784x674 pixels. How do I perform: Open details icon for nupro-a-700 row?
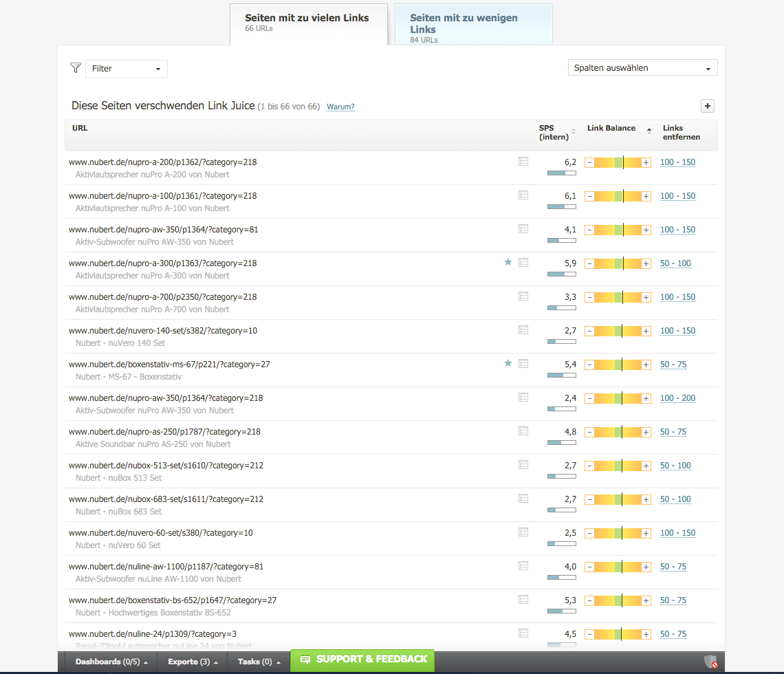click(523, 296)
